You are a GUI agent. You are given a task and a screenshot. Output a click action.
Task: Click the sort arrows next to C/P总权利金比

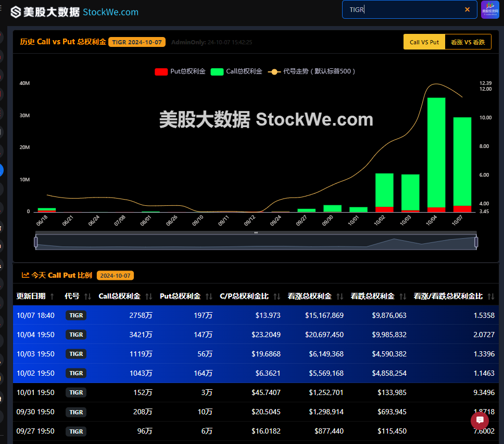277,297
